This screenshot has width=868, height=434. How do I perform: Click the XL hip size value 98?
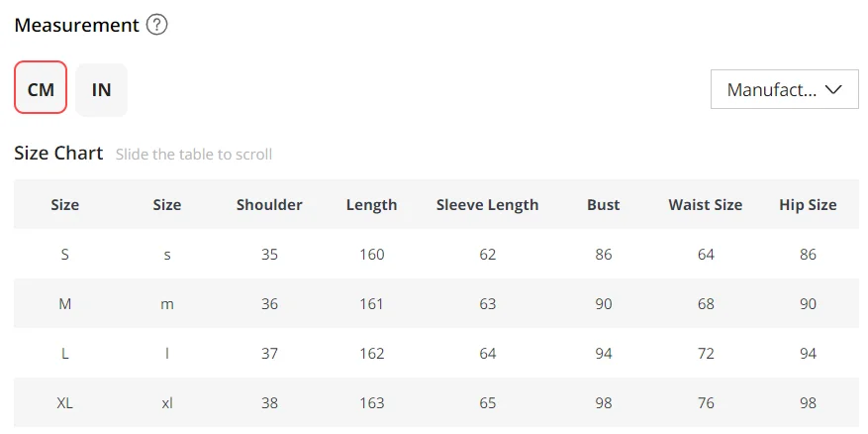click(x=808, y=403)
